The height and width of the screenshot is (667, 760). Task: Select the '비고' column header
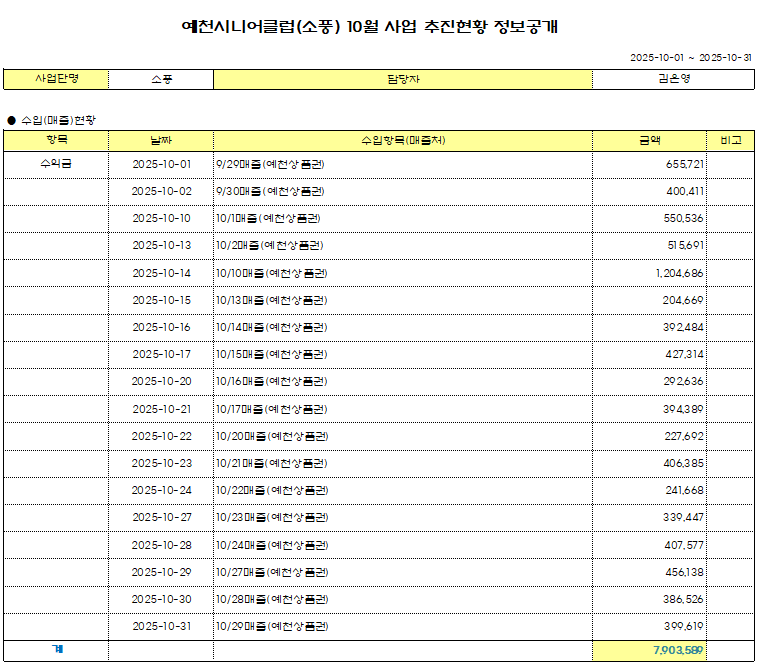click(731, 140)
